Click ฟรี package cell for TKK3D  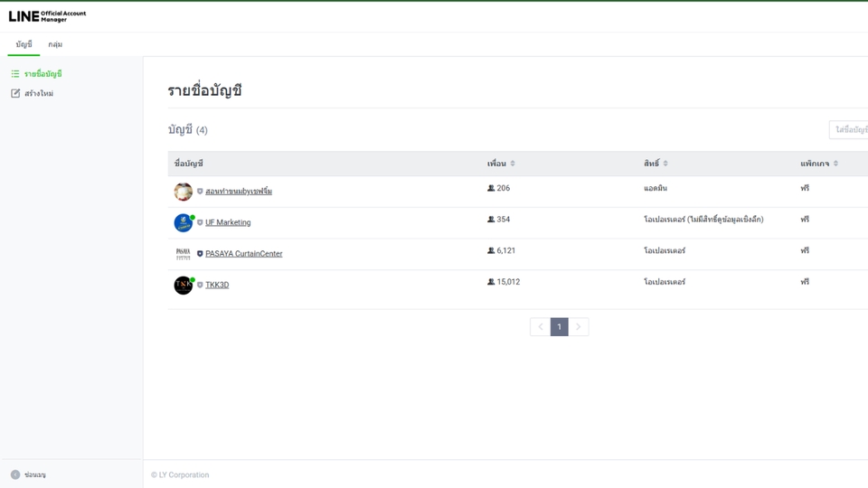[x=805, y=282]
